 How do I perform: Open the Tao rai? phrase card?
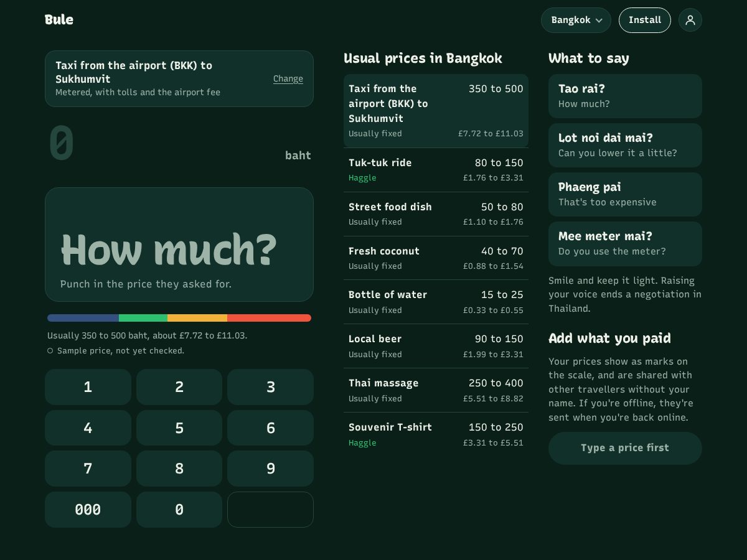pos(625,96)
